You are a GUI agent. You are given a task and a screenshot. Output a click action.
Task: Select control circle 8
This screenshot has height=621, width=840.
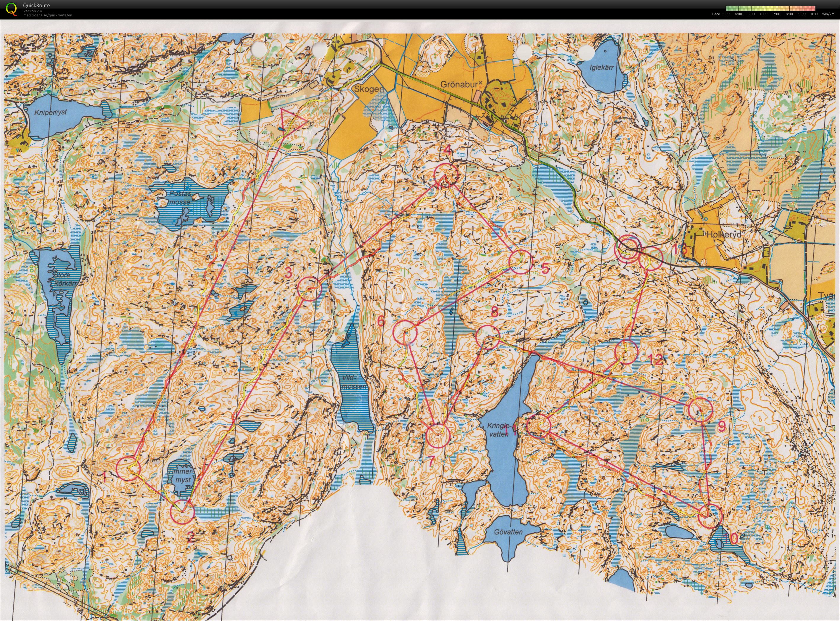pos(487,337)
